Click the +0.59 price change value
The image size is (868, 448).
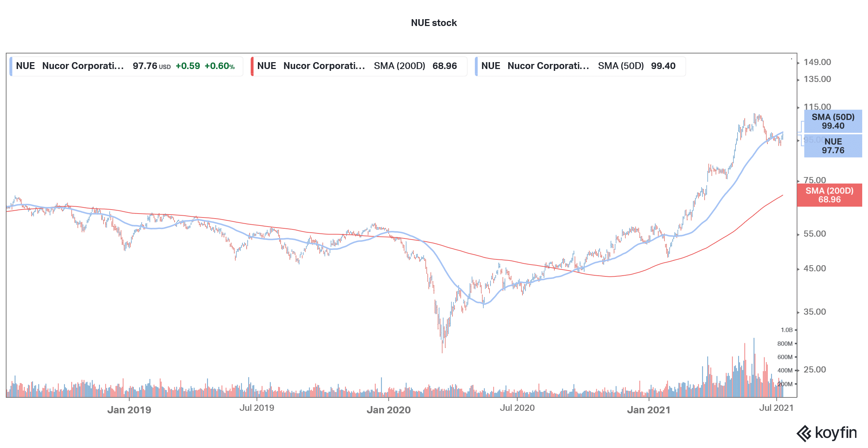click(188, 66)
